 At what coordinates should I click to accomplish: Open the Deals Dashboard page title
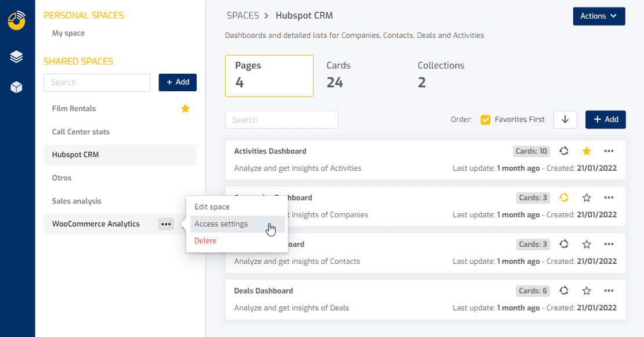[263, 291]
